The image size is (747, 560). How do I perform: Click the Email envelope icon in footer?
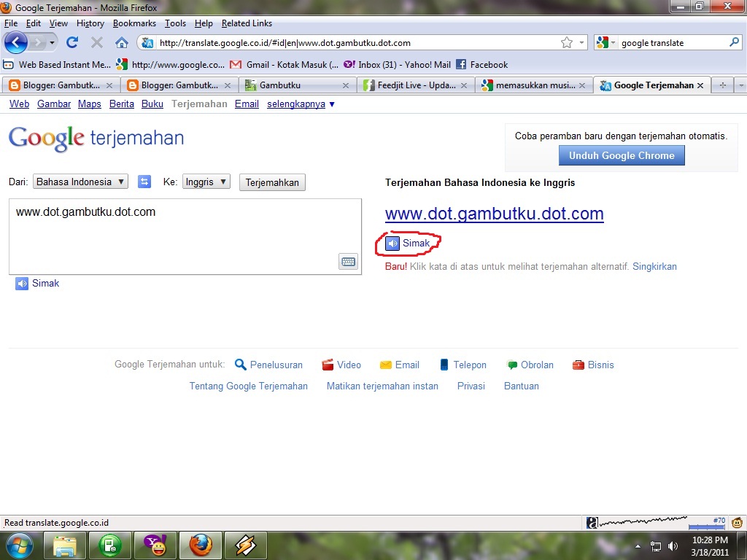[385, 365]
